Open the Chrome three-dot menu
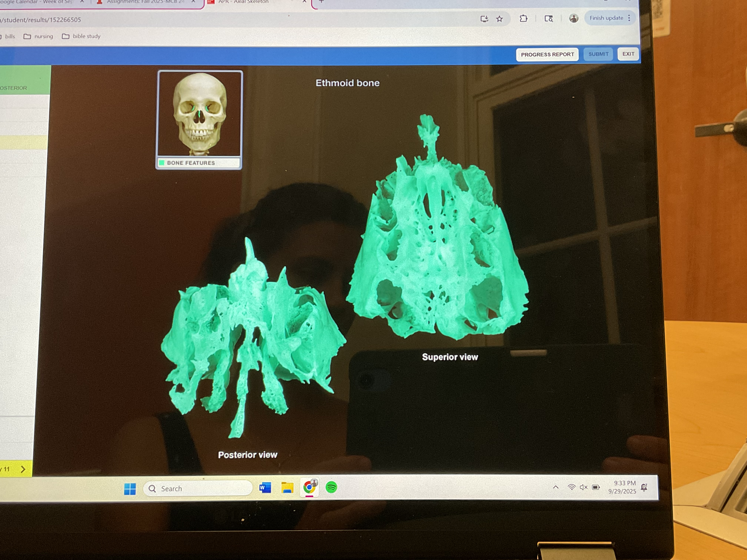This screenshot has height=560, width=747. click(629, 18)
